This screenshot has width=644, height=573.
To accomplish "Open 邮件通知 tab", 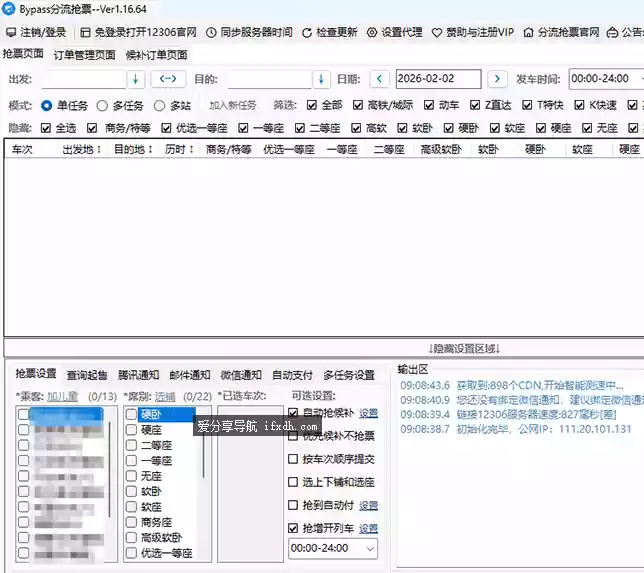I will click(190, 375).
